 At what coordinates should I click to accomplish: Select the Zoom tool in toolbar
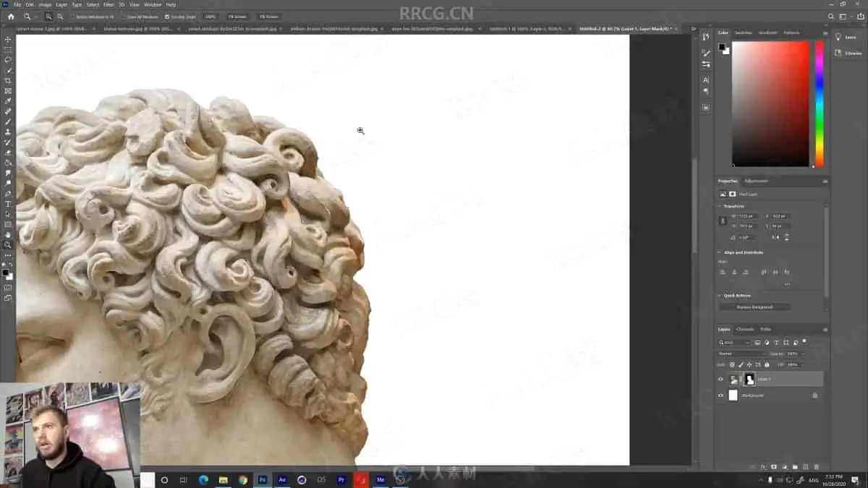pos(8,245)
